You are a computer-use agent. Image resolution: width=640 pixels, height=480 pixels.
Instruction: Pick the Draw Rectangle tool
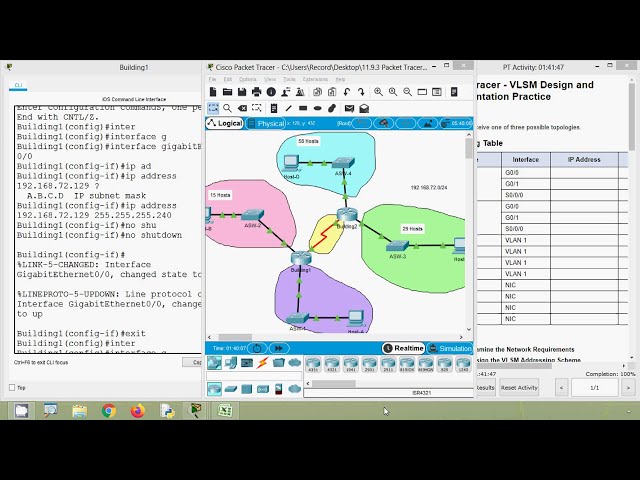(x=303, y=108)
